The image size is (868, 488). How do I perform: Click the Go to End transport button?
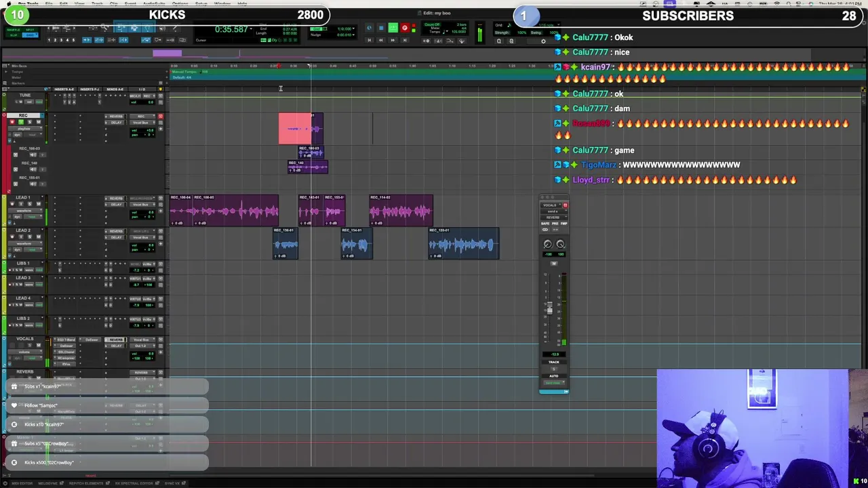click(405, 40)
